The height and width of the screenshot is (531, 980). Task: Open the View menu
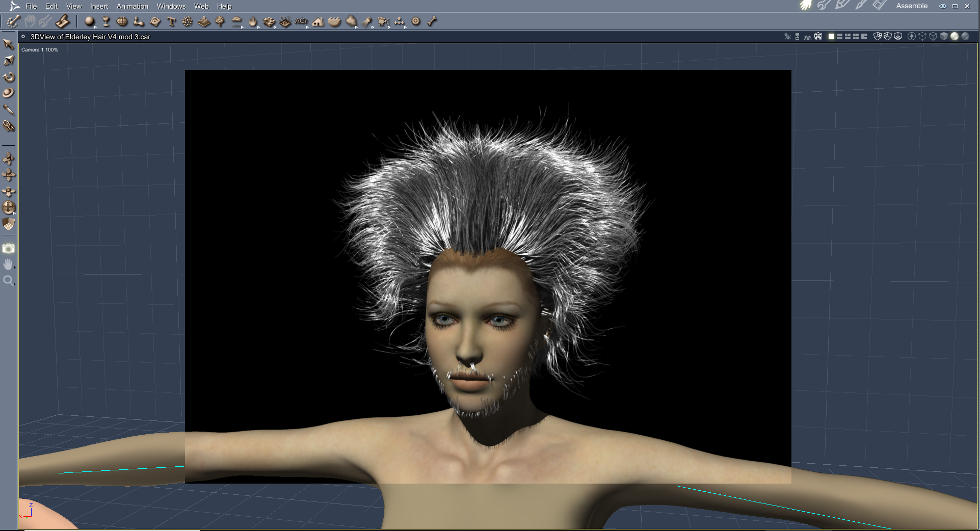(74, 6)
